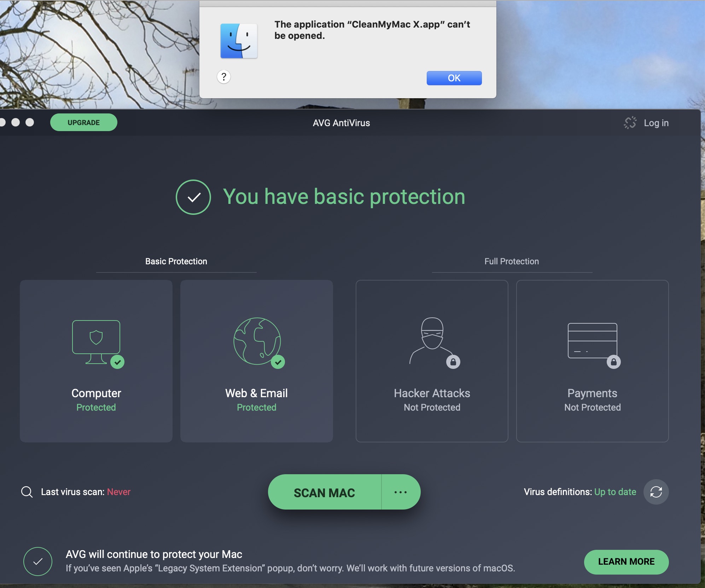Click the magnifier icon beside Last virus scan

pos(27,492)
